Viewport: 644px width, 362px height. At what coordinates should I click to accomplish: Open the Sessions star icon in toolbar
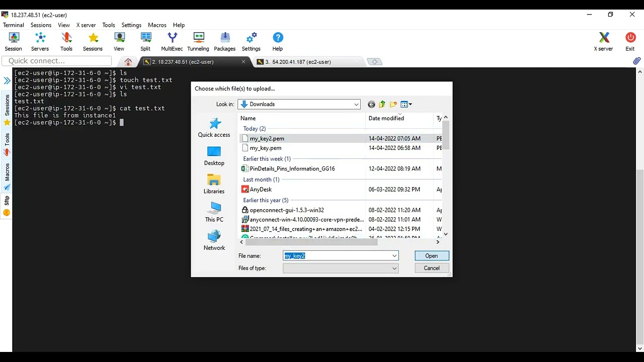click(x=93, y=42)
